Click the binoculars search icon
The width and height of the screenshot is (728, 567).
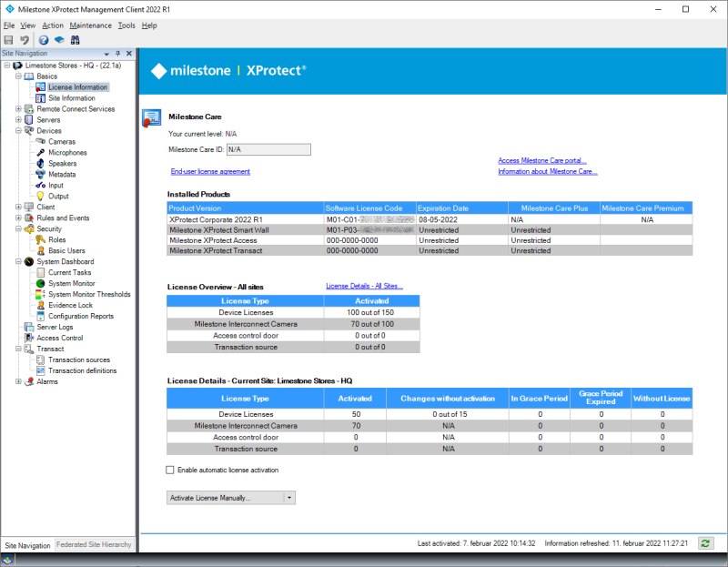coord(76,40)
